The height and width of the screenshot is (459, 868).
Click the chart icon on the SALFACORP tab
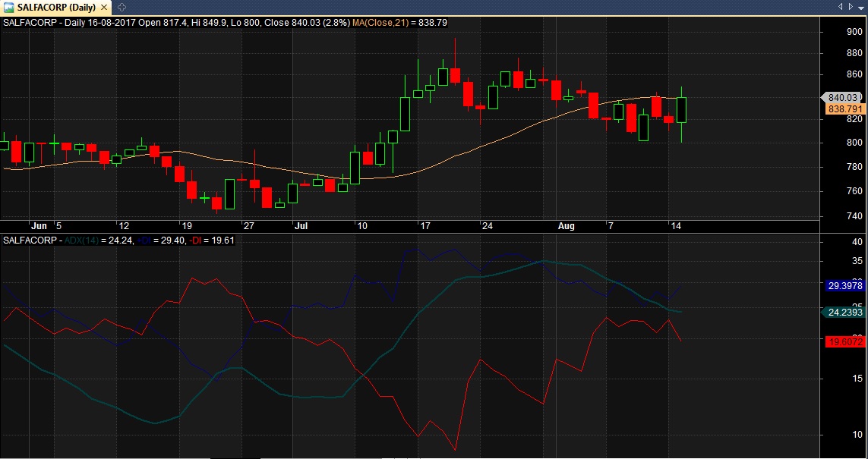8,7
